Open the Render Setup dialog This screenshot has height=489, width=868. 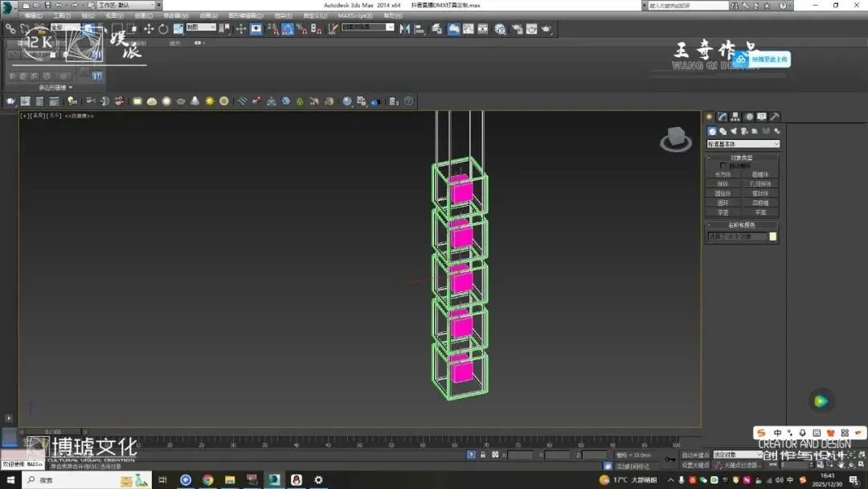(517, 29)
